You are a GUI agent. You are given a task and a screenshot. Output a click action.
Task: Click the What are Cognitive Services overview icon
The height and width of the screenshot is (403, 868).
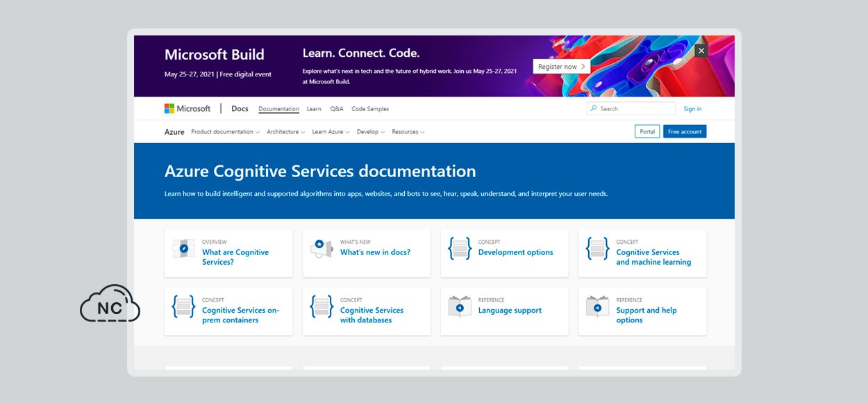(183, 248)
